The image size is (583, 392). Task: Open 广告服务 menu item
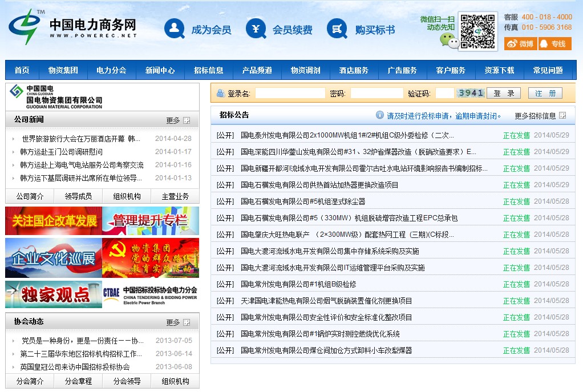coord(402,70)
